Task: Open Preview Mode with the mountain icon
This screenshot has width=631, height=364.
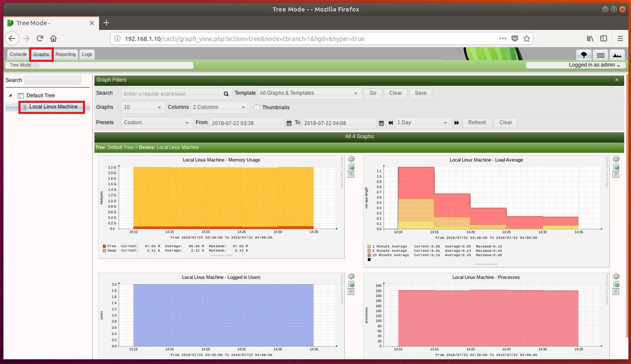Action: pos(617,55)
